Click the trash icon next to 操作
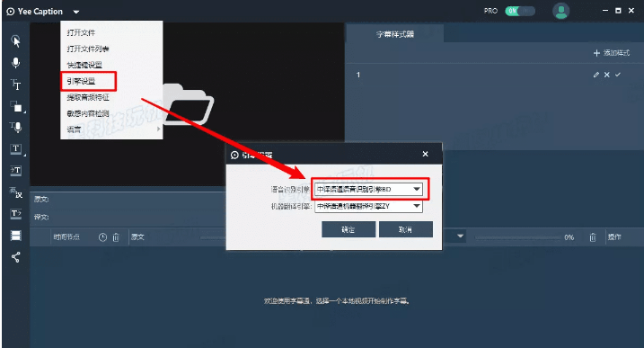This screenshot has width=644, height=348. point(593,237)
